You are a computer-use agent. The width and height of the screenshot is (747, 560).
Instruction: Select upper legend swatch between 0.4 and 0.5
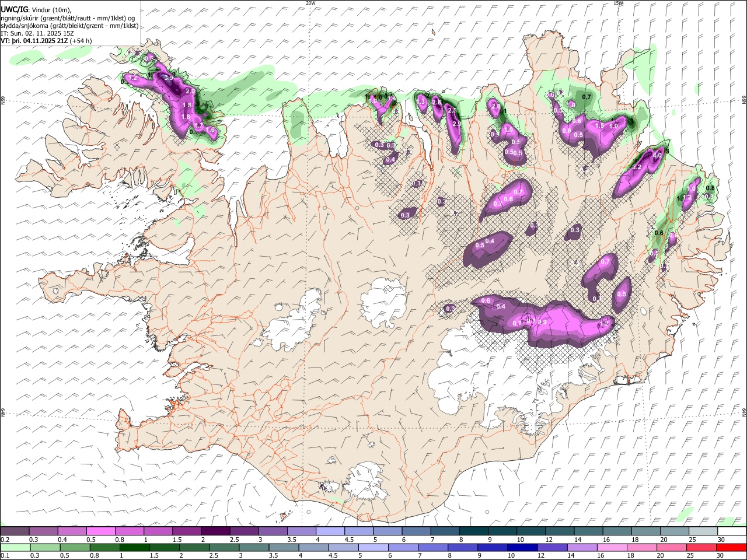click(72, 531)
